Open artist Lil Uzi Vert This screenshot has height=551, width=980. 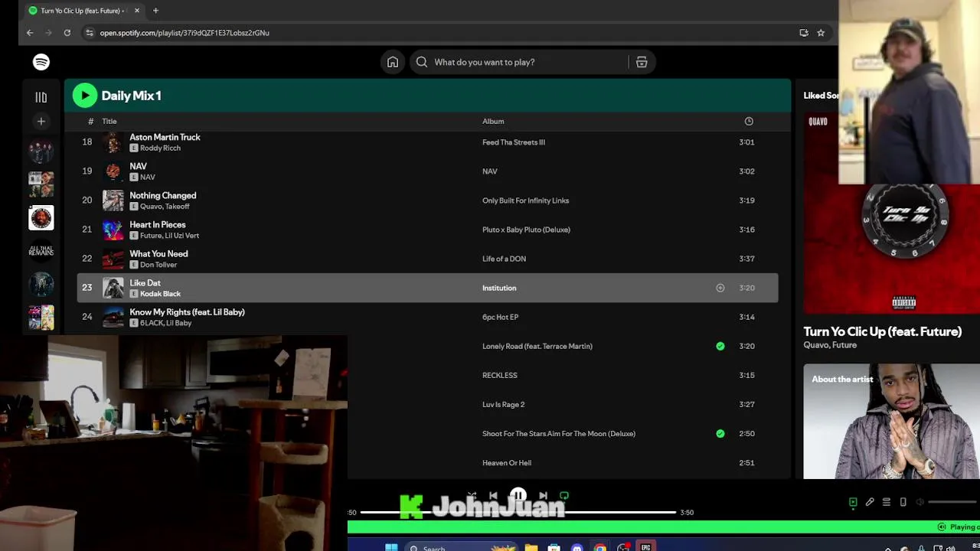coord(182,235)
